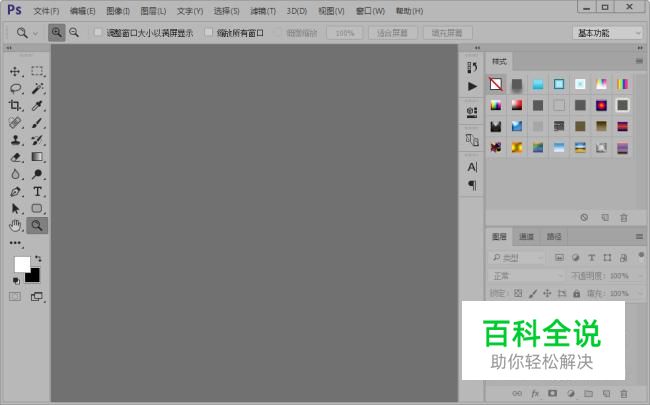Open the 3D(D) menu

(x=297, y=11)
